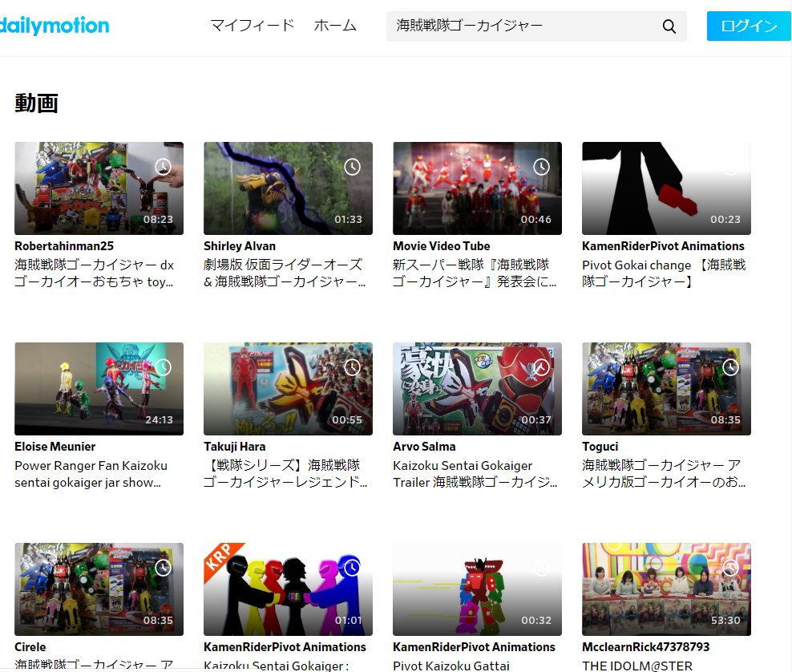
Task: Visit Arvo Salma channel link
Action: (424, 447)
